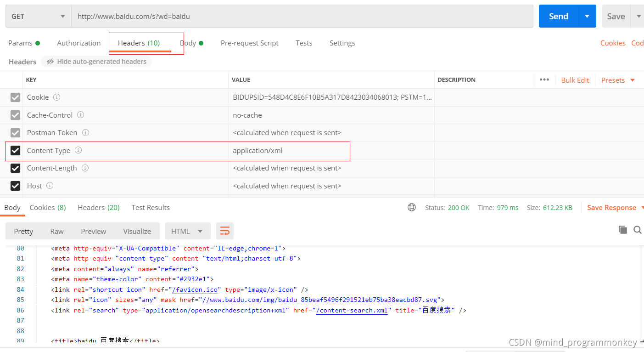Viewport: 644px width, 352px height.
Task: Open the three-dots column options menu
Action: point(544,79)
